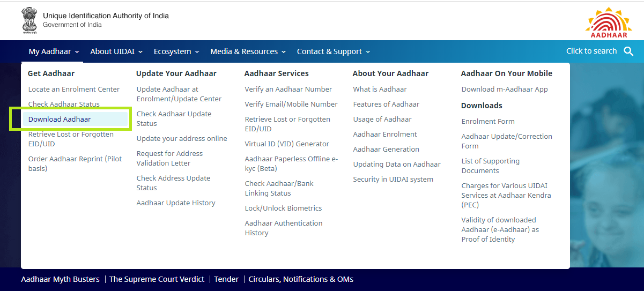The height and width of the screenshot is (291, 644).
Task: Click Unique Identification Authority of India title
Action: (x=106, y=16)
